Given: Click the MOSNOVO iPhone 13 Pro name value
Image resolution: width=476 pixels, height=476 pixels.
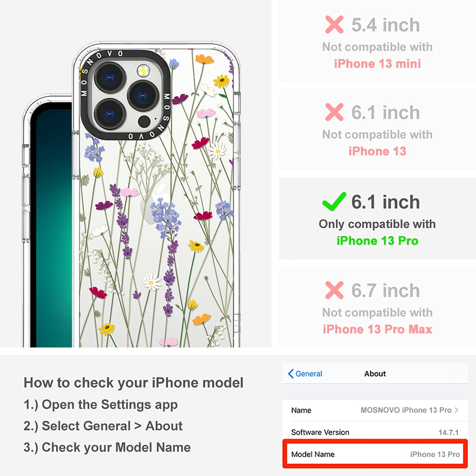Looking at the screenshot, I should [x=406, y=410].
